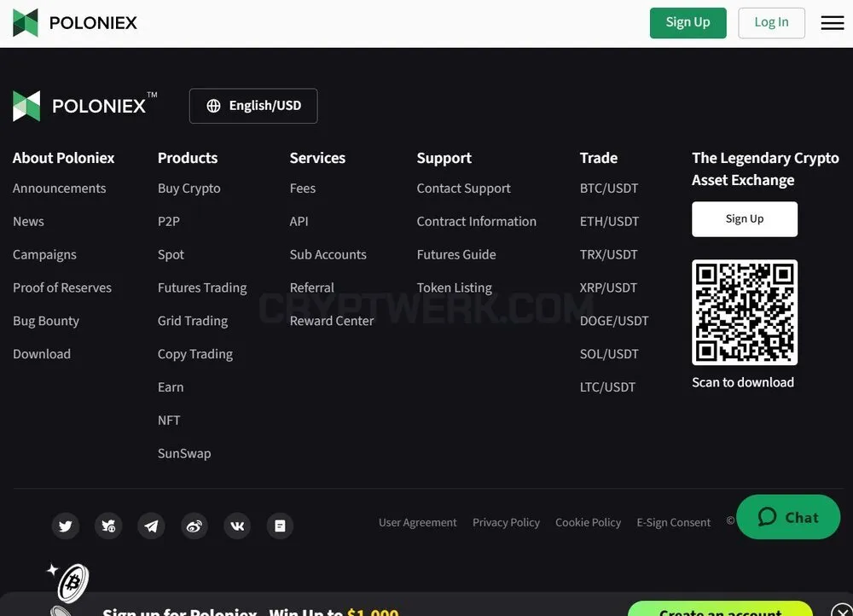Trade BTC/USDT pair
This screenshot has height=616, width=853.
[x=609, y=189]
